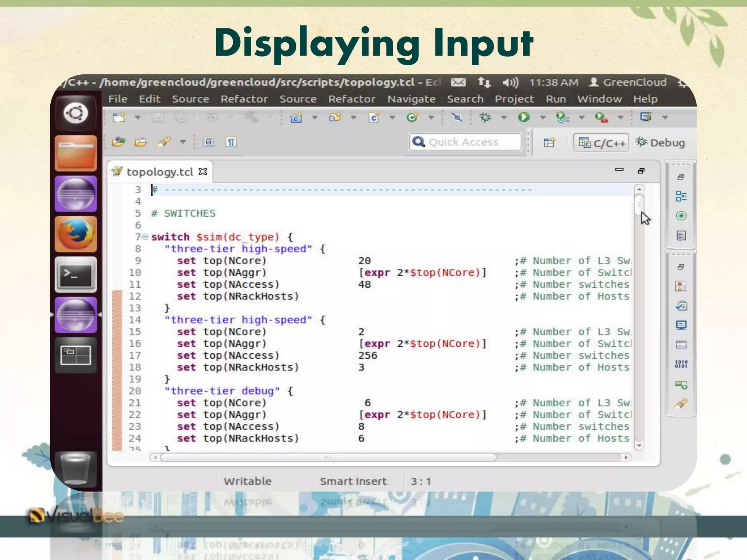This screenshot has height=560, width=747.
Task: Click the Debug bug toolbar icon
Action: coord(485,117)
